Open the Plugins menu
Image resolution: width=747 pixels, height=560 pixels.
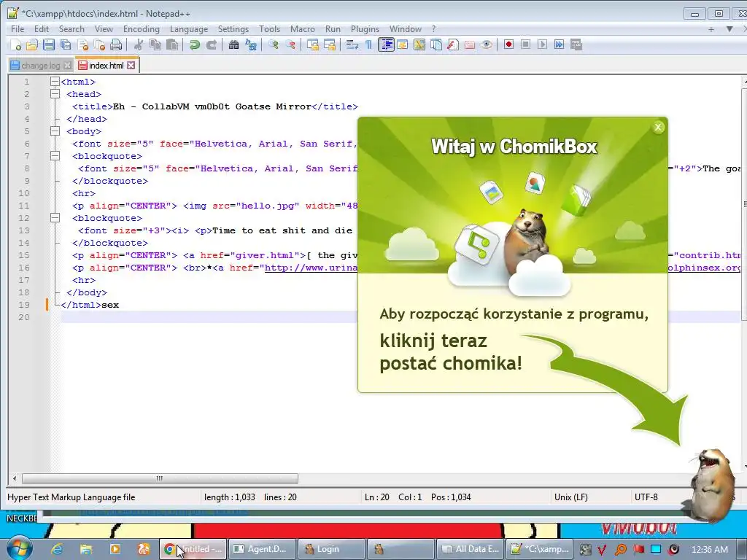click(365, 29)
